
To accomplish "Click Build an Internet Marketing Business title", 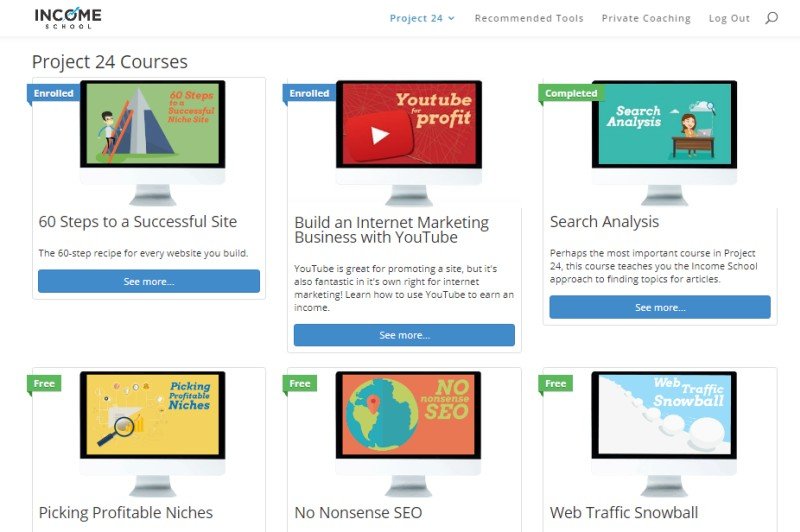I will [x=391, y=230].
